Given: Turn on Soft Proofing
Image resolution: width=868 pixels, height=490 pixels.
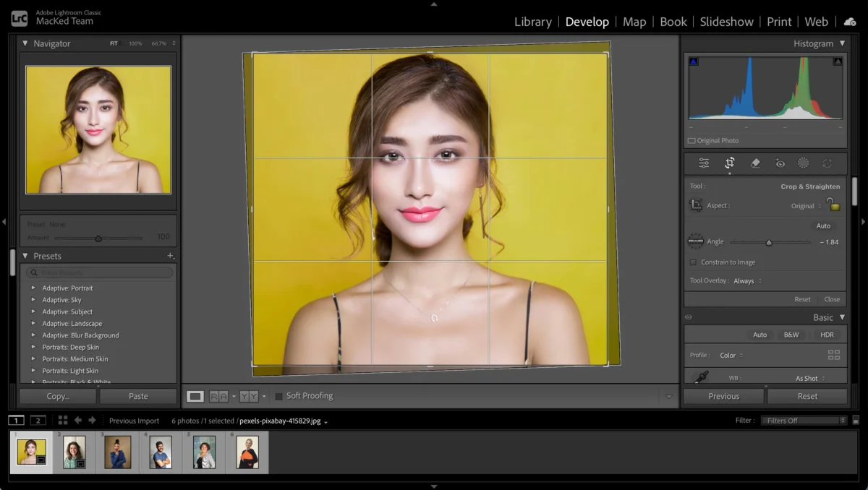Looking at the screenshot, I should [278, 395].
